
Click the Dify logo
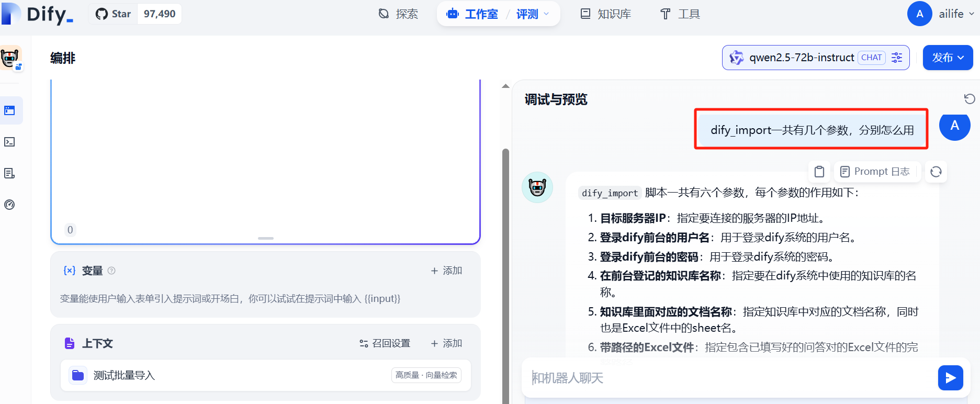click(x=38, y=14)
